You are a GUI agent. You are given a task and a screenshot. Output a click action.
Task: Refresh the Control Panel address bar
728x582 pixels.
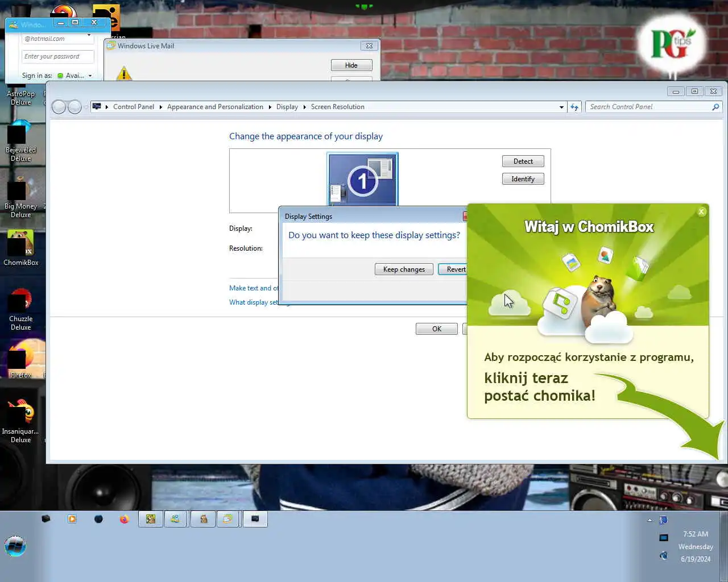(574, 107)
